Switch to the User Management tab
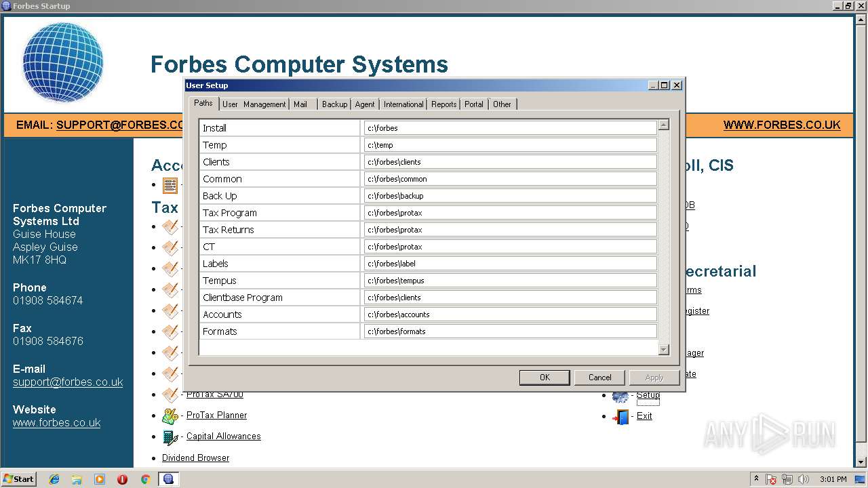The image size is (868, 488). coord(254,104)
